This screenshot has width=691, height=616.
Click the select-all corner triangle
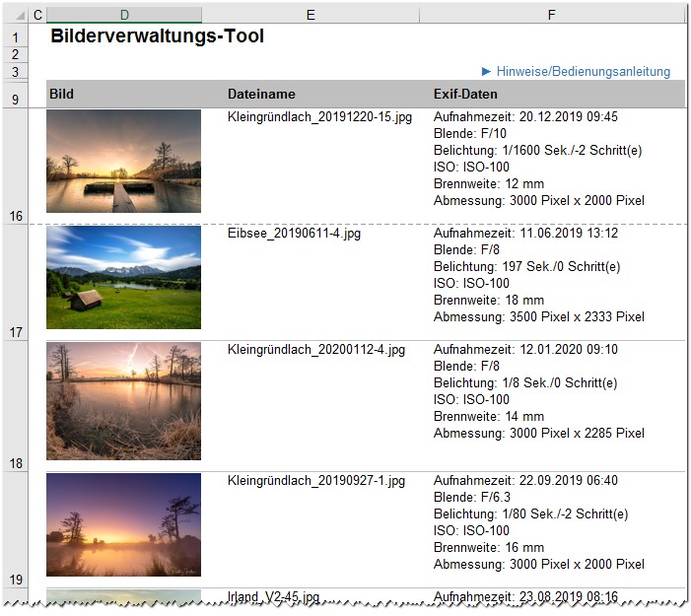pos(21,16)
